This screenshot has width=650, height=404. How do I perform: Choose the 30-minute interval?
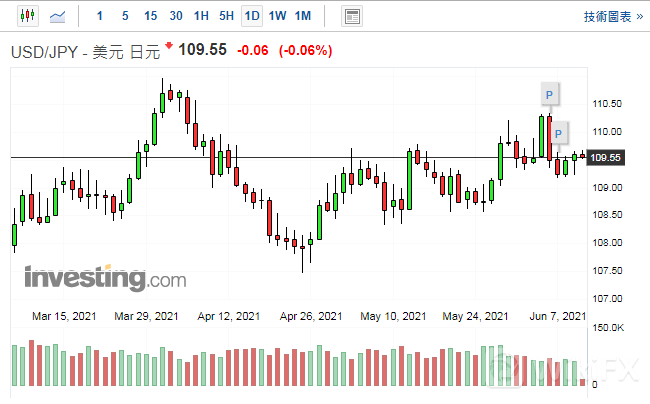(176, 16)
